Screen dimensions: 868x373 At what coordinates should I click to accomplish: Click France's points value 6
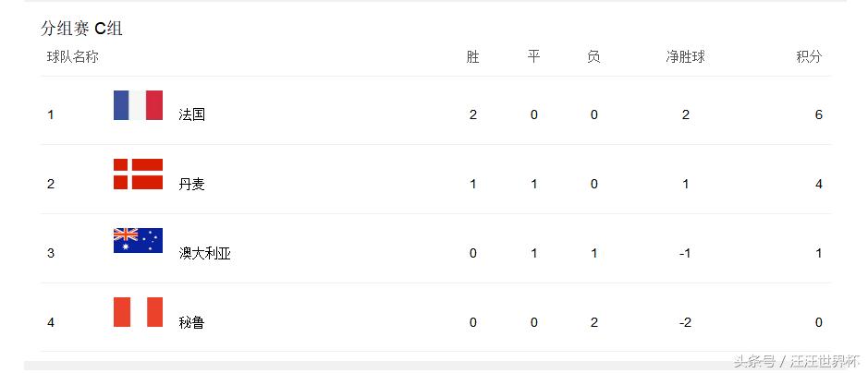[819, 114]
